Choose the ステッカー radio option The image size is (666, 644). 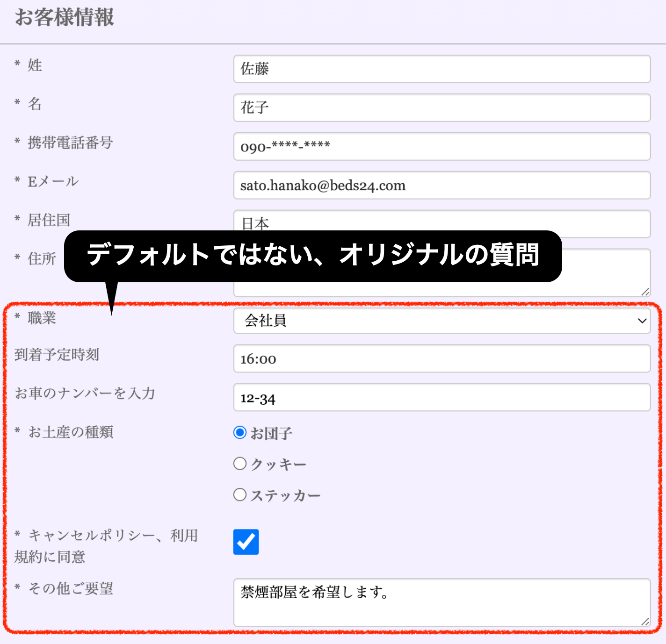[x=240, y=494]
